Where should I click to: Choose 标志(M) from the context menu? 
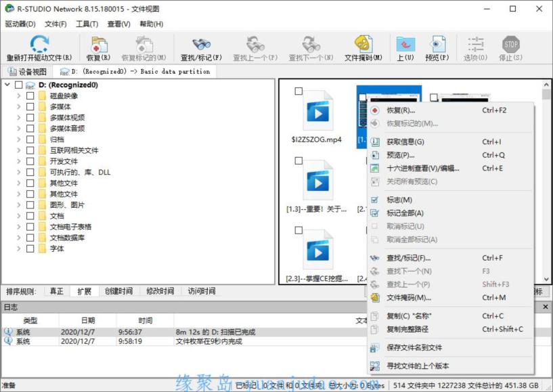point(450,200)
